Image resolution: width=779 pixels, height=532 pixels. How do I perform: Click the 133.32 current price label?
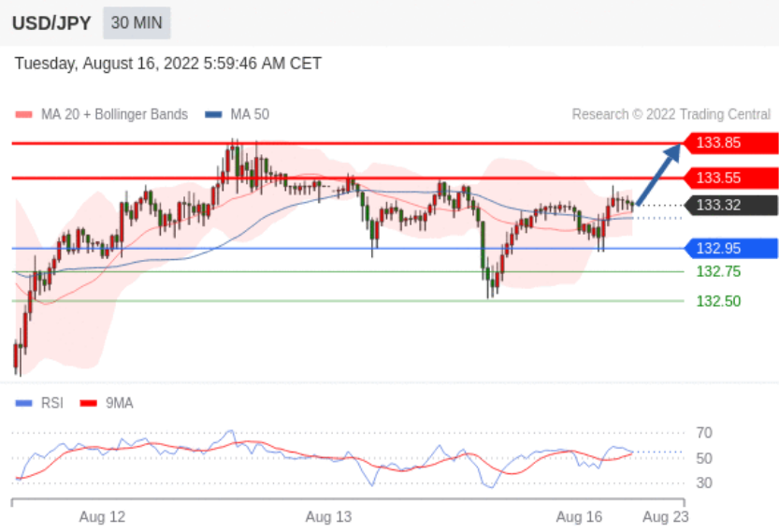(731, 205)
